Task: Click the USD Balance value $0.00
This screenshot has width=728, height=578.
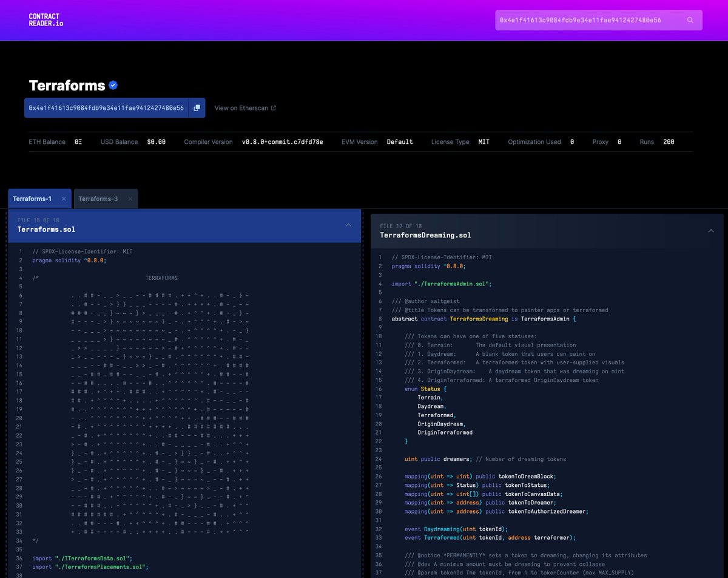Action: (156, 141)
